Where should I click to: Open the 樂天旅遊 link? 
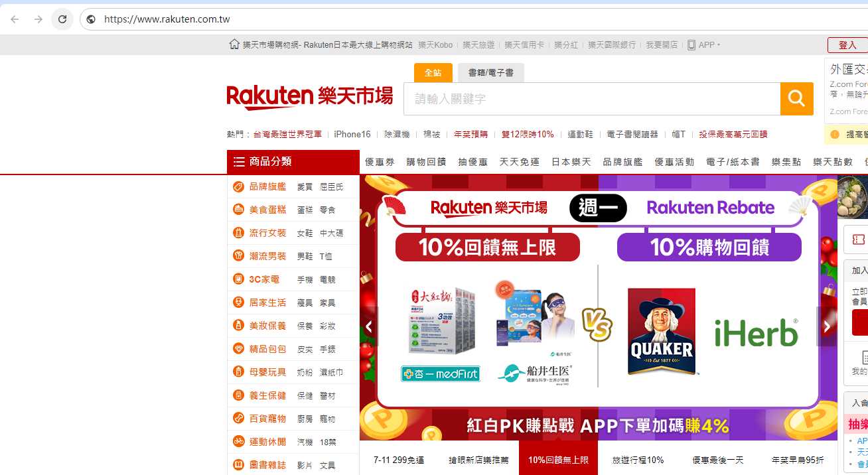coord(478,45)
